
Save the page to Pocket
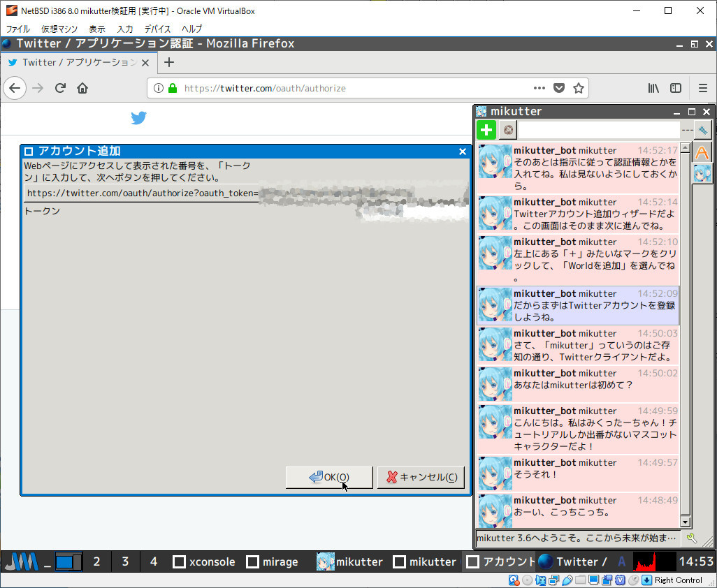coord(559,88)
